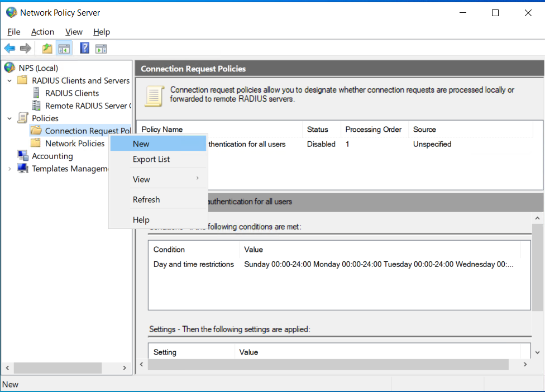Choose Export List from the context menu
The width and height of the screenshot is (545, 392).
[x=158, y=159]
